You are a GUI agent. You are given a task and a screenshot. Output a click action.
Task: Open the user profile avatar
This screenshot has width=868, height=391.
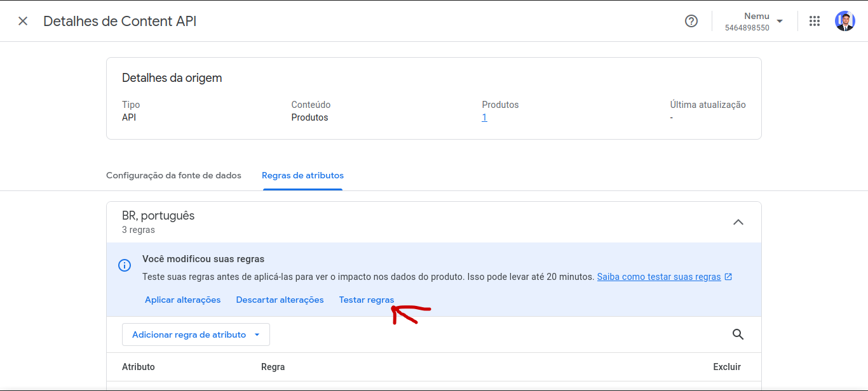pyautogui.click(x=845, y=21)
